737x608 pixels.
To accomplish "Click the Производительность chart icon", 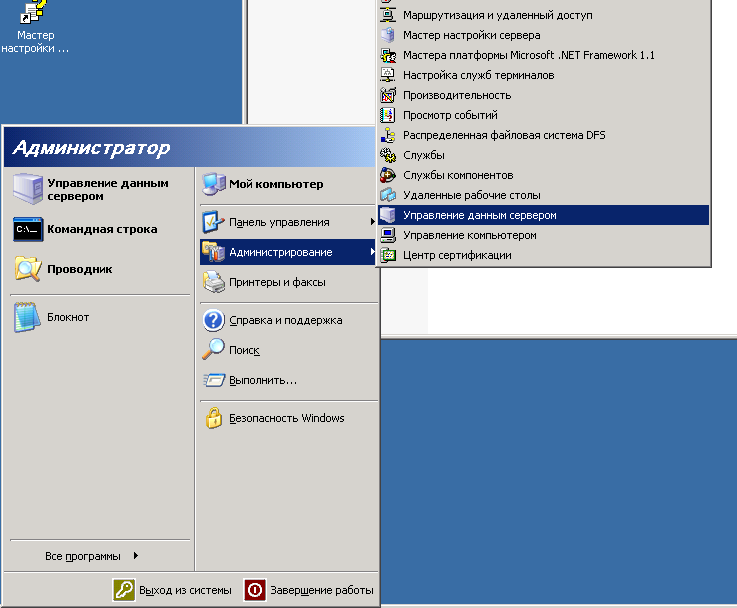I will point(388,95).
